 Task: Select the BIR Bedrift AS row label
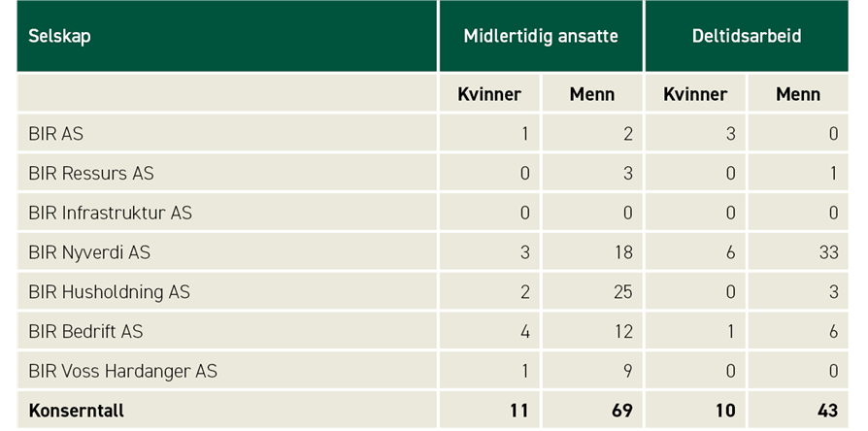click(85, 331)
